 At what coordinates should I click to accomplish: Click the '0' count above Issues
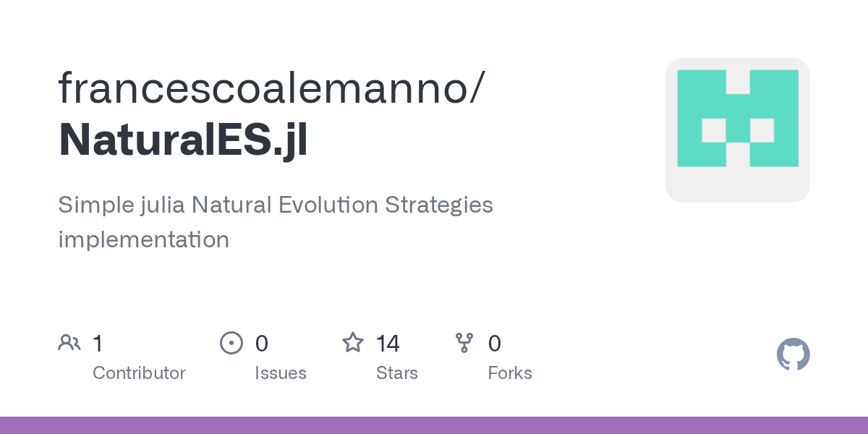[261, 343]
